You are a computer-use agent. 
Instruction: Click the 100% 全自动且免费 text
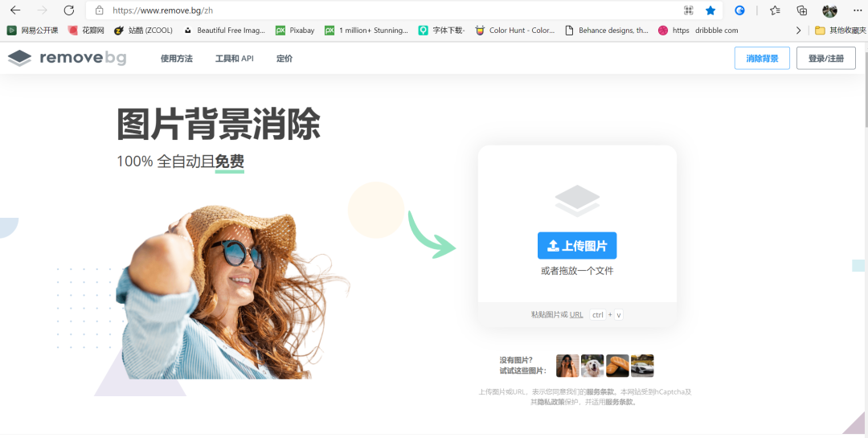(181, 162)
